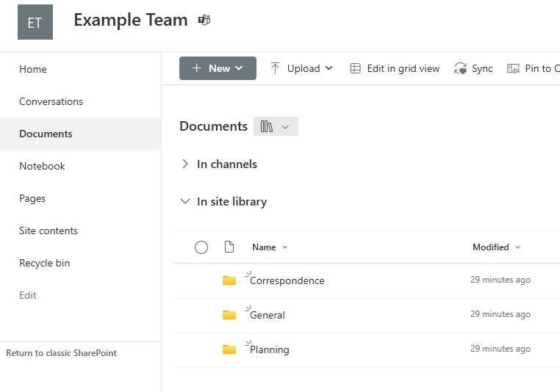Click the Planning folder icon

click(229, 349)
